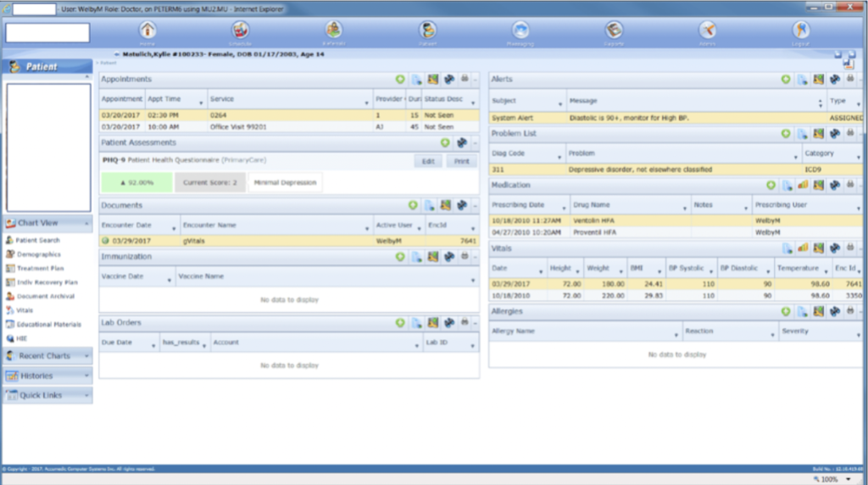Click document icon in Vitals panel
Screen dimensions: 868x485
[787, 248]
